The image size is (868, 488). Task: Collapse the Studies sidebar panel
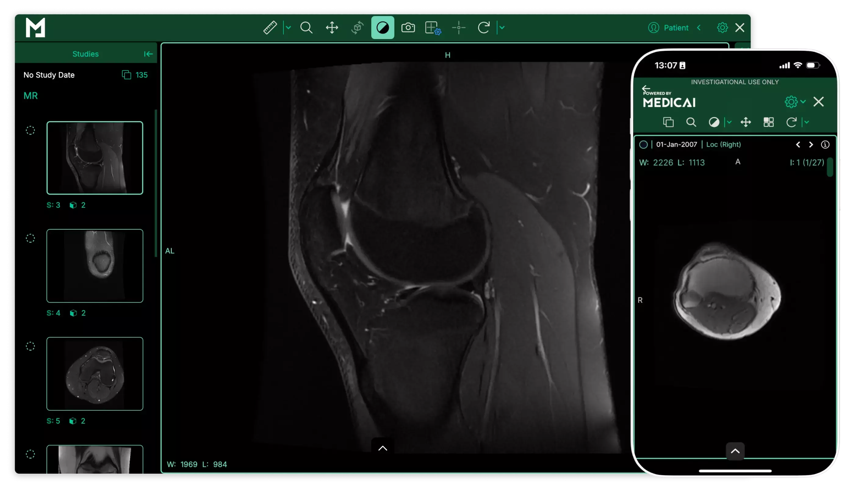[148, 54]
